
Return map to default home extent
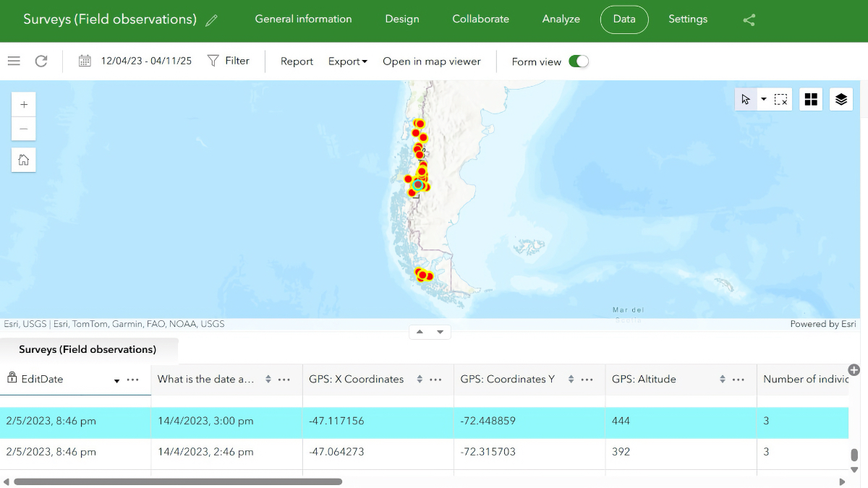coord(24,160)
